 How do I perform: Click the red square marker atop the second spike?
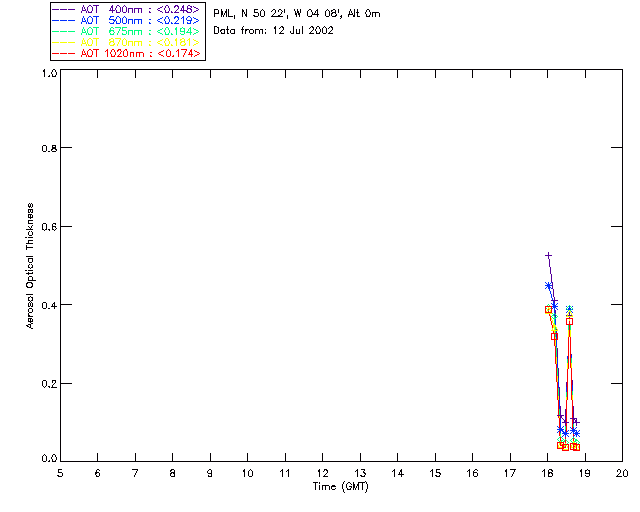[x=570, y=321]
